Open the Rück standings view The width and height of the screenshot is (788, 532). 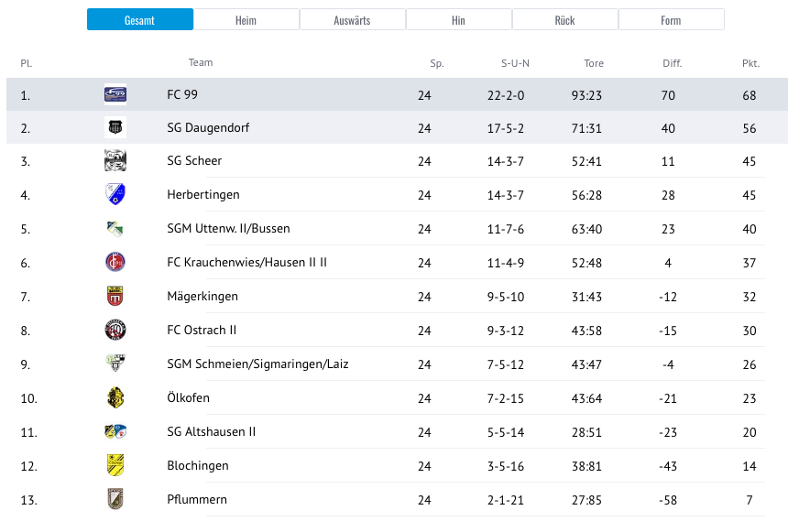(x=564, y=18)
